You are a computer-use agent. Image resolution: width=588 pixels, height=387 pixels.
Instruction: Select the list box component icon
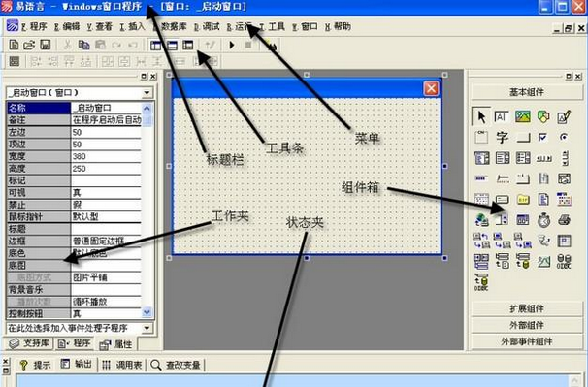(x=503, y=158)
